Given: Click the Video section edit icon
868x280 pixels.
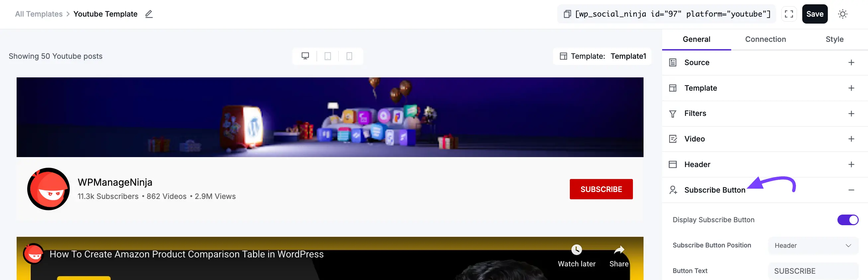Looking at the screenshot, I should [672, 139].
